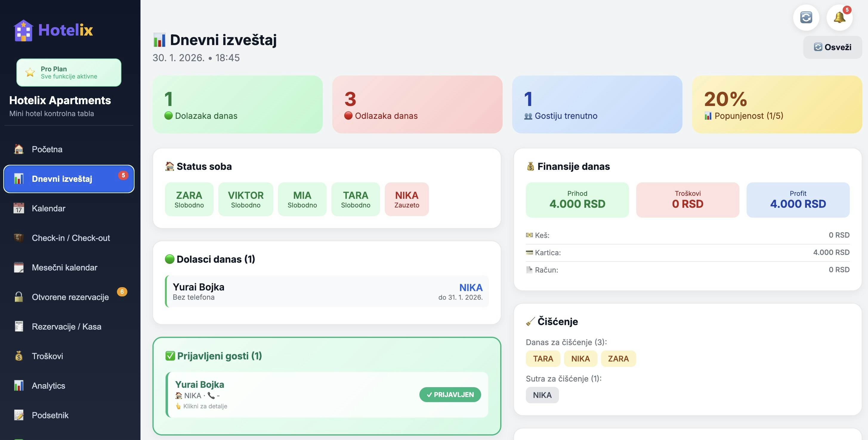Open Check-in / Check-out menu item
Screen dimensions: 868x440
[x=71, y=238]
